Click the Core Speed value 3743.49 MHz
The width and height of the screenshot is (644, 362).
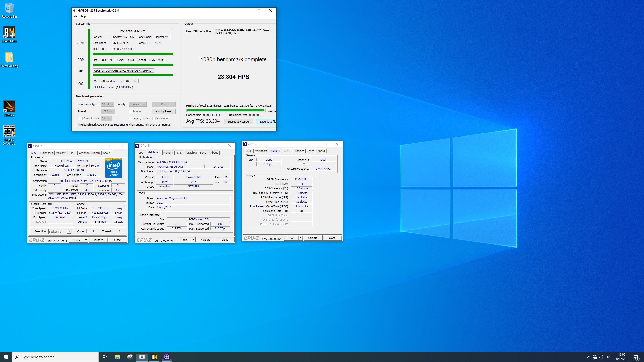pyautogui.click(x=60, y=208)
